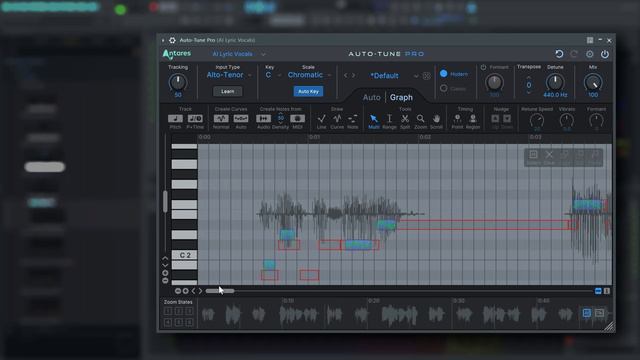Select the Modern mode radio button
640x360 pixels.
[444, 74]
